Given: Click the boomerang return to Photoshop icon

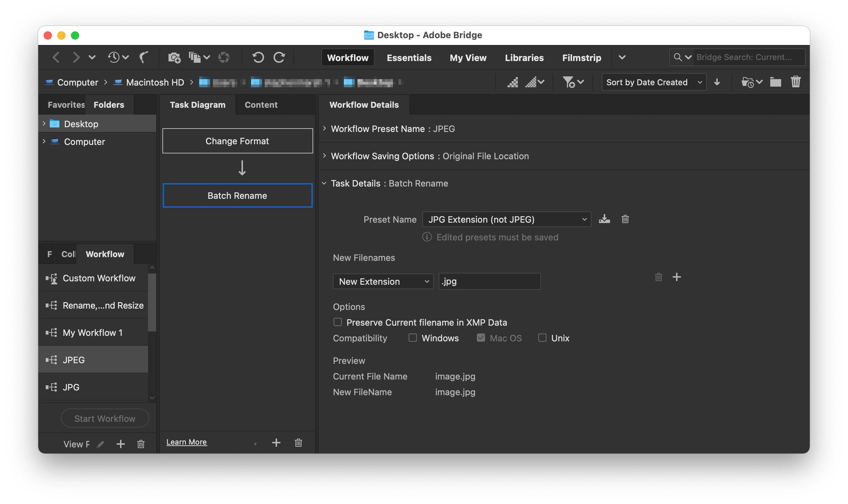Looking at the screenshot, I should pos(144,57).
